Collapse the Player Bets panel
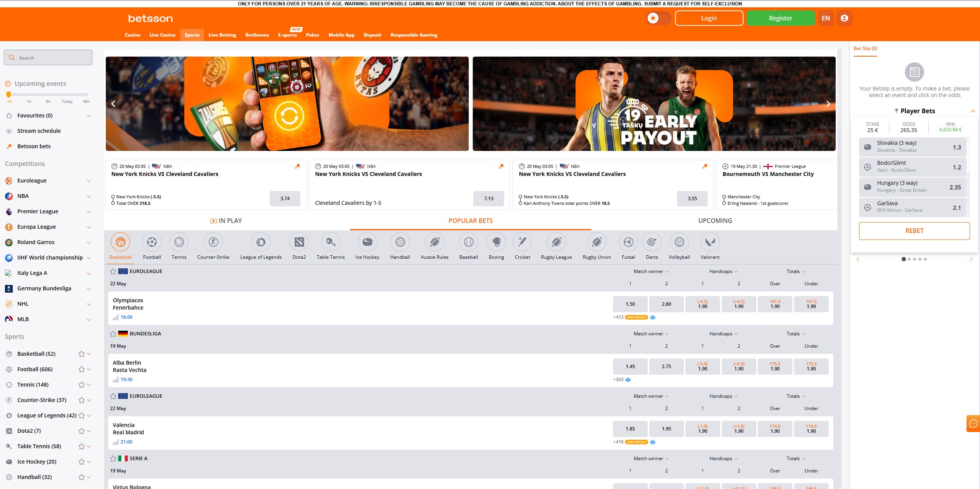Image resolution: width=980 pixels, height=489 pixels. click(973, 111)
